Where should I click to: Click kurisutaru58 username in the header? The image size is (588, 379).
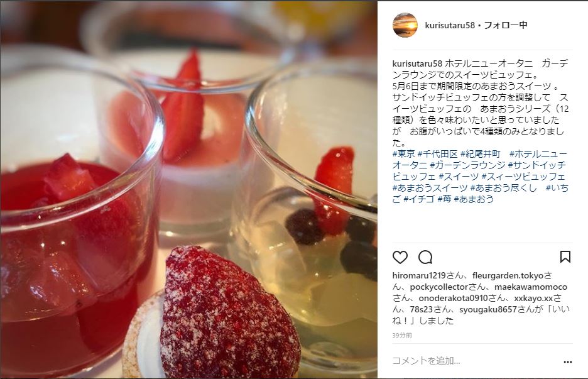[x=450, y=25]
